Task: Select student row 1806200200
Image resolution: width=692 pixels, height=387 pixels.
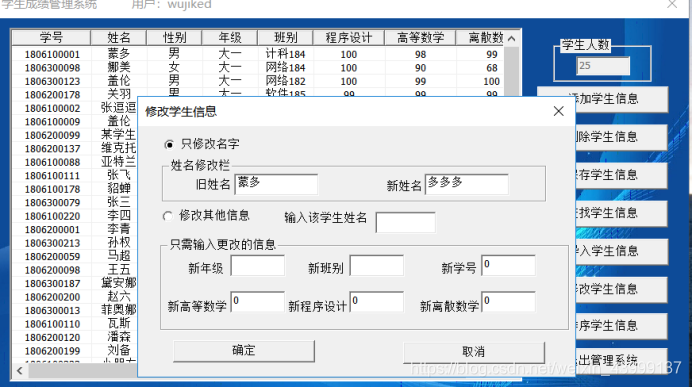Action: click(75, 297)
